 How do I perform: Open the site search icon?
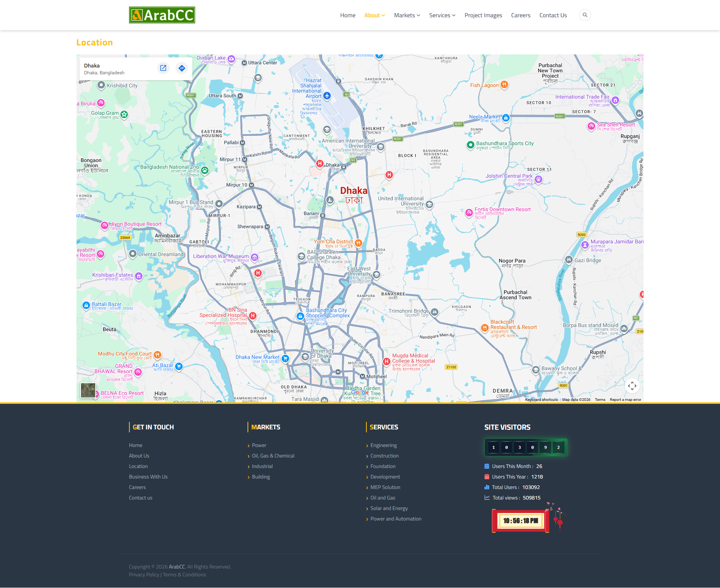click(585, 15)
